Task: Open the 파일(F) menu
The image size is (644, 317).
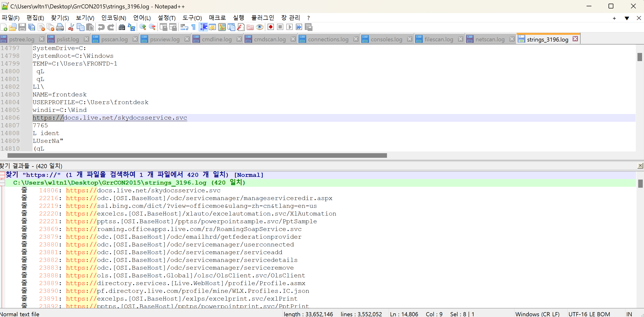Action: coord(11,18)
